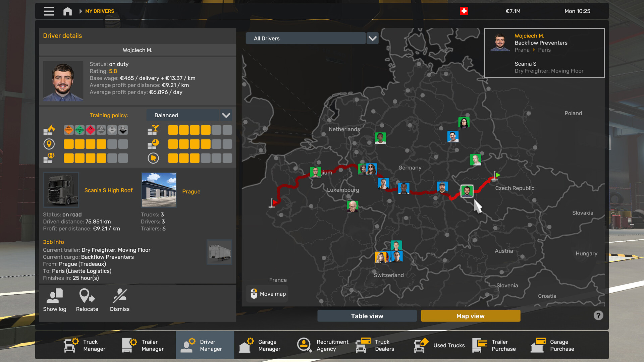Open the hamburger menu
Image resolution: width=644 pixels, height=362 pixels.
click(x=49, y=11)
